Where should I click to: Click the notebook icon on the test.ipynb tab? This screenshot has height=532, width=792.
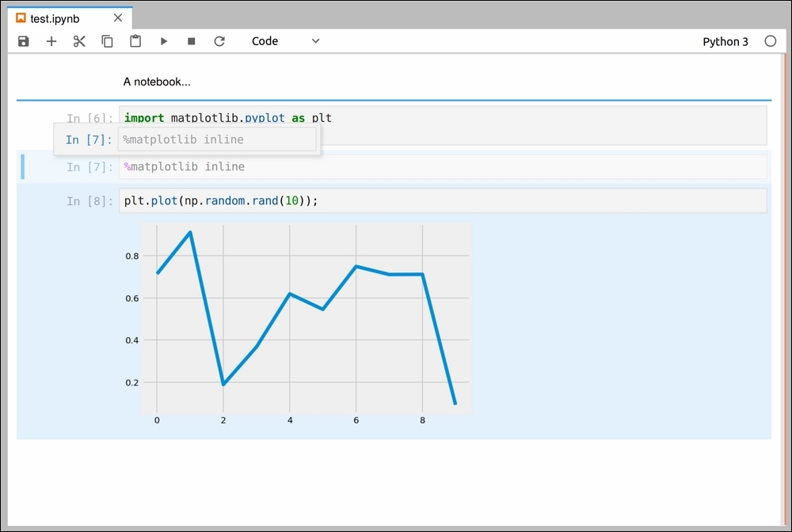[x=21, y=18]
